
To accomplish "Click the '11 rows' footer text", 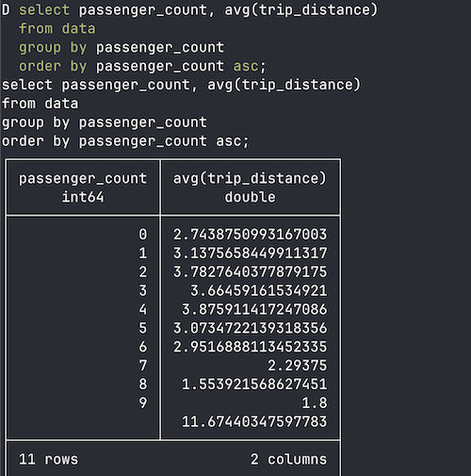I will (48, 459).
